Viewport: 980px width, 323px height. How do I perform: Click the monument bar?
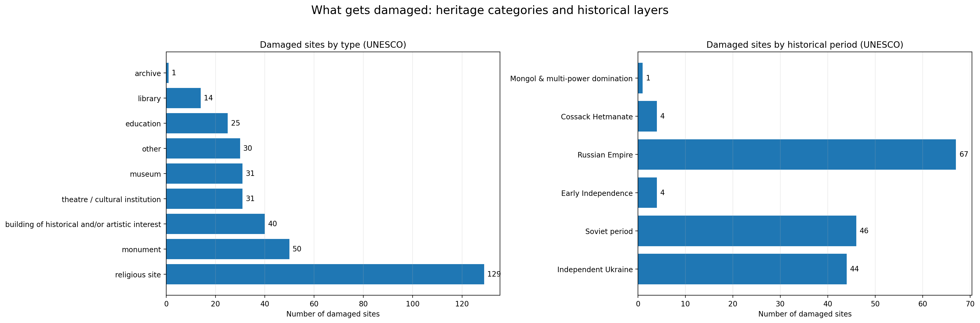[228, 249]
